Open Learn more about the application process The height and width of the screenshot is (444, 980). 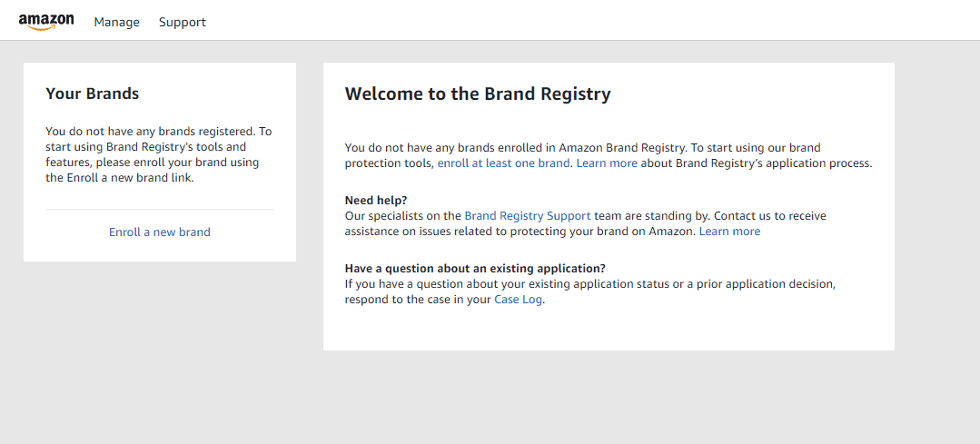click(x=607, y=163)
